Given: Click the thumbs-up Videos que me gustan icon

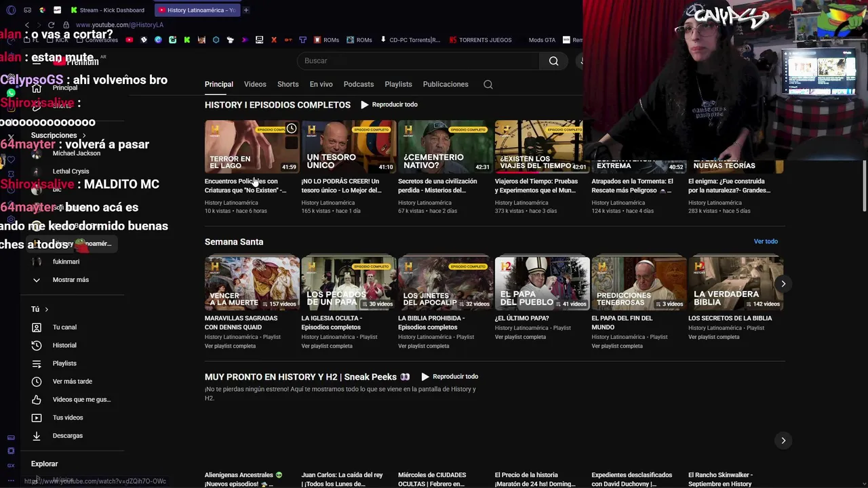Looking at the screenshot, I should (37, 400).
